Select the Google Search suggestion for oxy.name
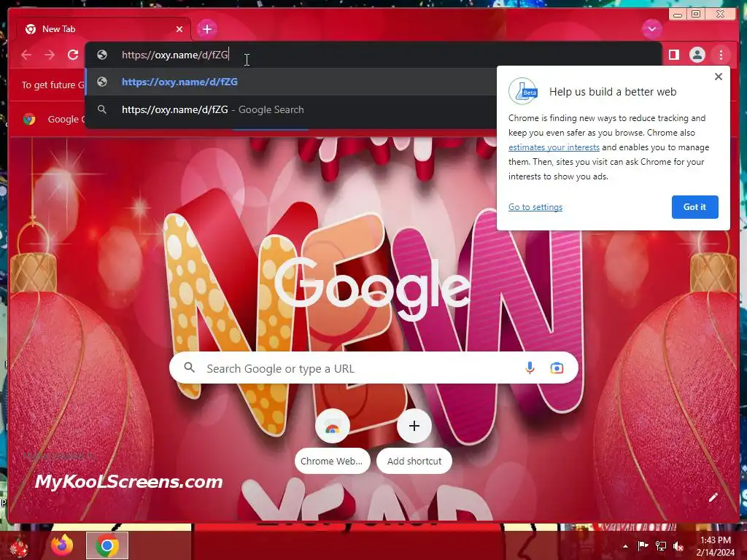Viewport: 747px width, 560px height. [x=290, y=109]
